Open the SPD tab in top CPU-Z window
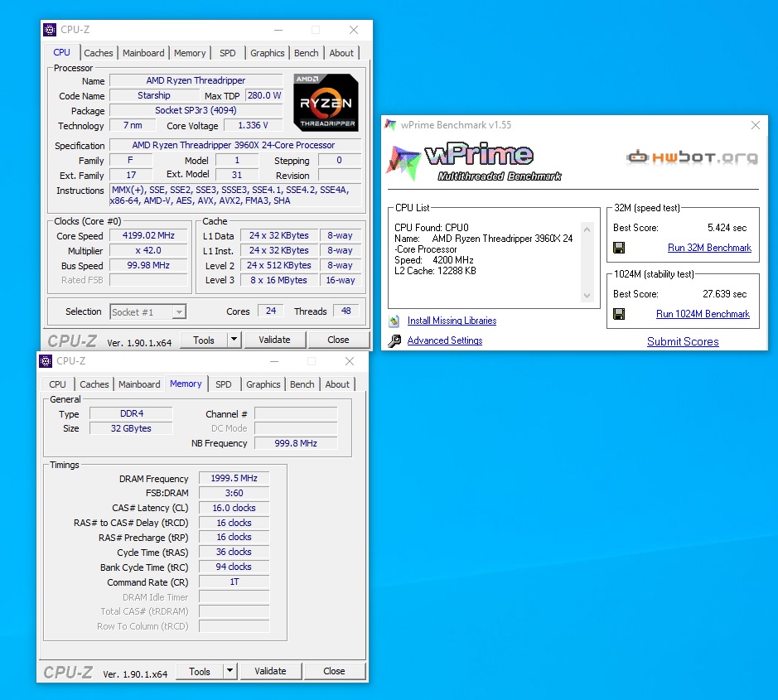This screenshot has width=778, height=700. coord(228,53)
